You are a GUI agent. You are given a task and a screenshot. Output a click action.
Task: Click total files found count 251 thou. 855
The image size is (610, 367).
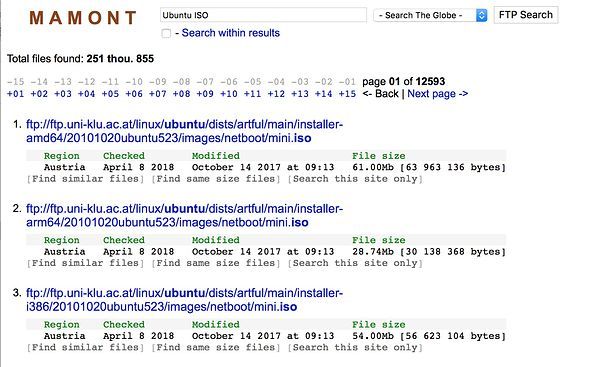(120, 59)
